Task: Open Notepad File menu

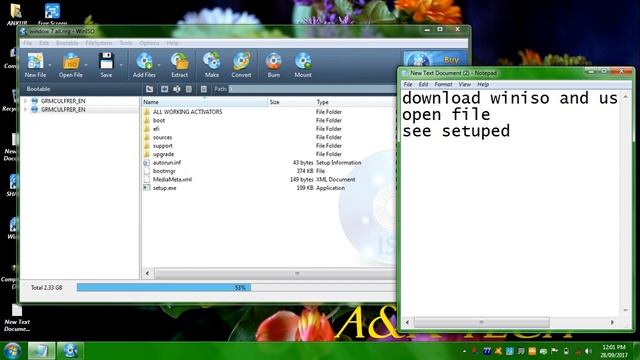Action: (x=408, y=84)
